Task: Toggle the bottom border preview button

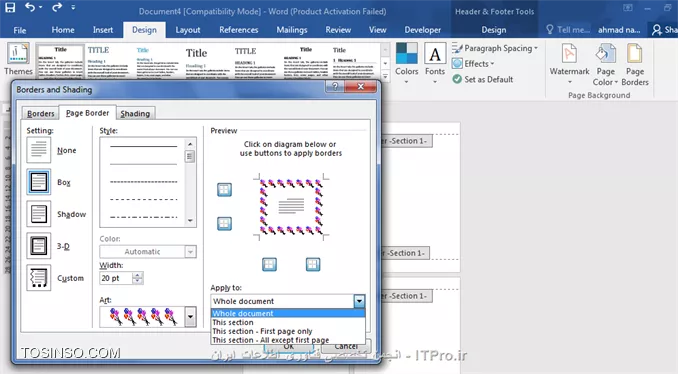Action: [224, 224]
